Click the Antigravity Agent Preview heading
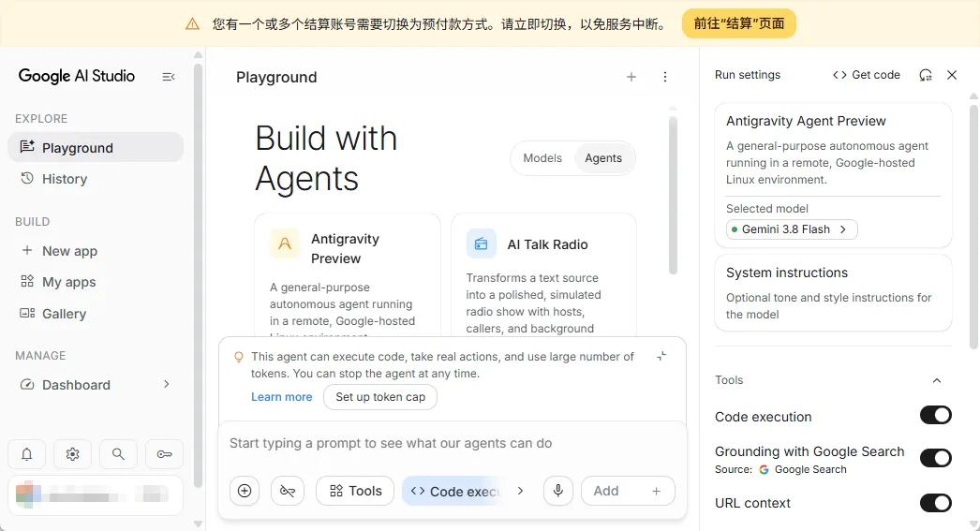980x531 pixels. 806,121
